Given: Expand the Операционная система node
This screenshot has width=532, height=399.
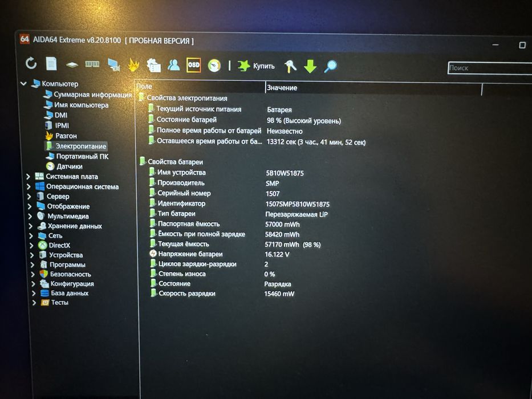Looking at the screenshot, I should coord(29,186).
